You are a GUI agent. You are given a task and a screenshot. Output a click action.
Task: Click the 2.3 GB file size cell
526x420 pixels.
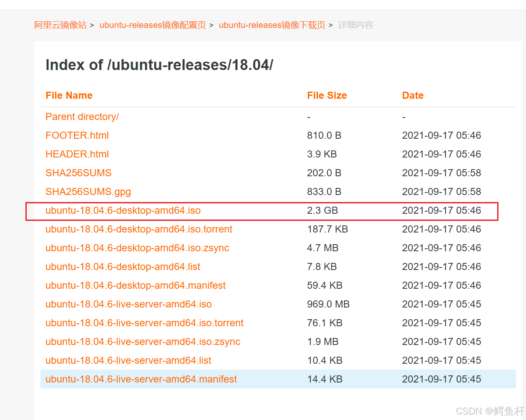(x=322, y=210)
